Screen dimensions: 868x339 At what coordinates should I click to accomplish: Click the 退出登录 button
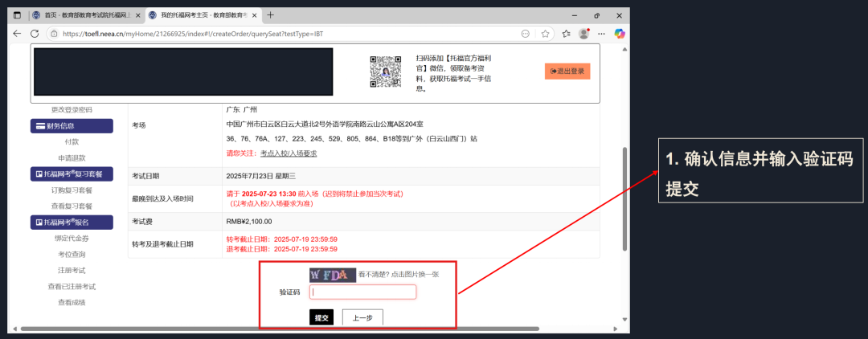pyautogui.click(x=567, y=71)
